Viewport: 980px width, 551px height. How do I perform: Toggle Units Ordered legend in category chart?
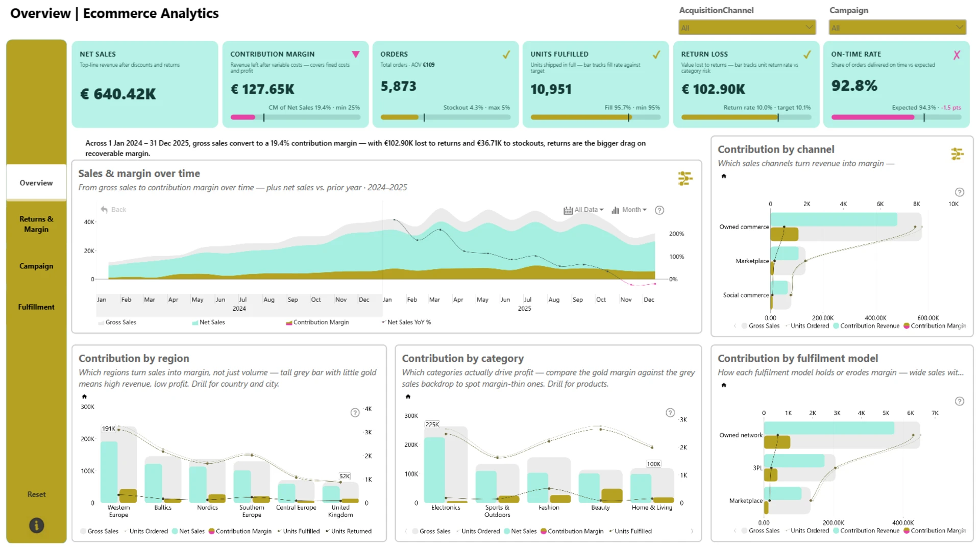coord(478,531)
